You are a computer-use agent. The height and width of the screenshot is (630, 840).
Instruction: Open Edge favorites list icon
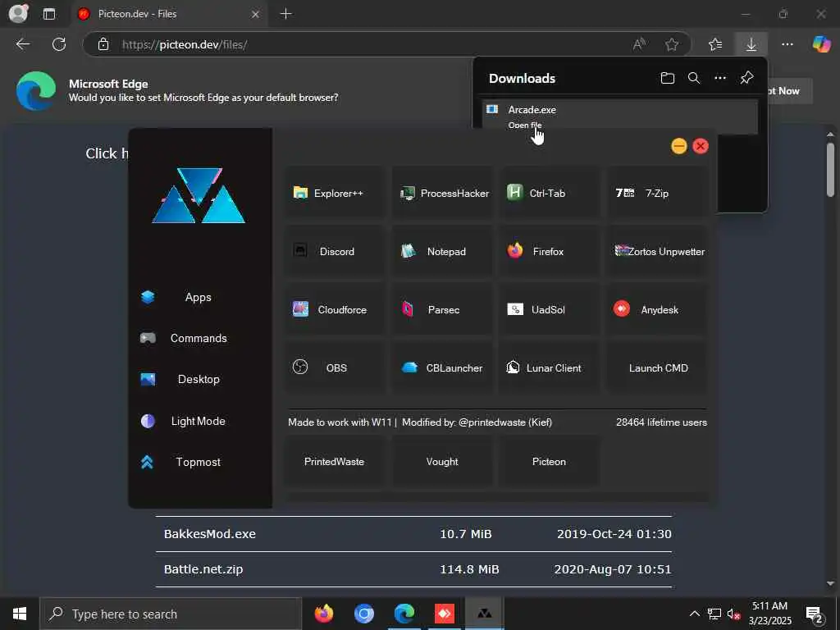click(715, 44)
